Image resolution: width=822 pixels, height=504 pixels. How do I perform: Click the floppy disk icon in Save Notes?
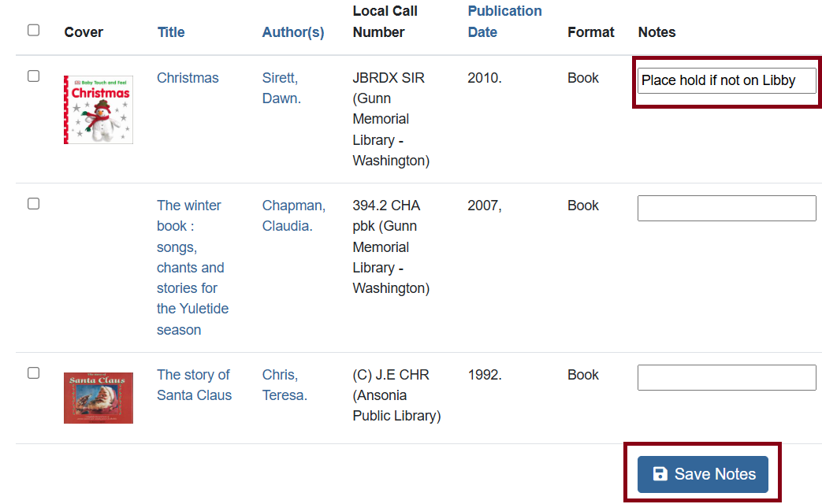[x=660, y=474]
